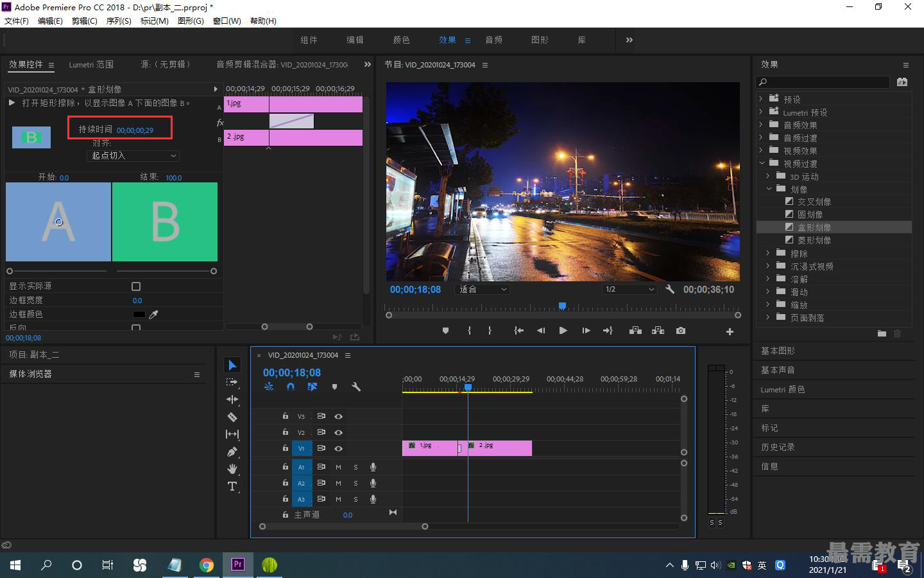Open the 文件(F) menu
Image resolution: width=924 pixels, height=578 pixels.
point(17,21)
